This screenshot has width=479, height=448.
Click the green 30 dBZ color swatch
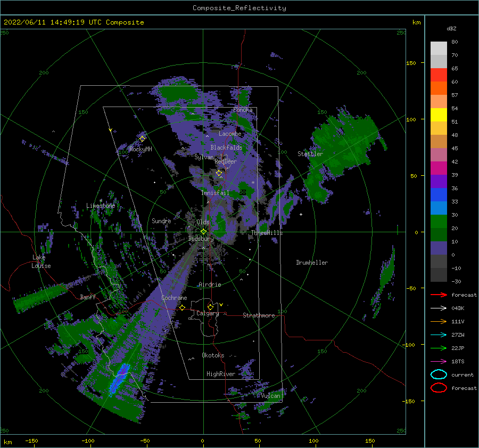pos(439,221)
